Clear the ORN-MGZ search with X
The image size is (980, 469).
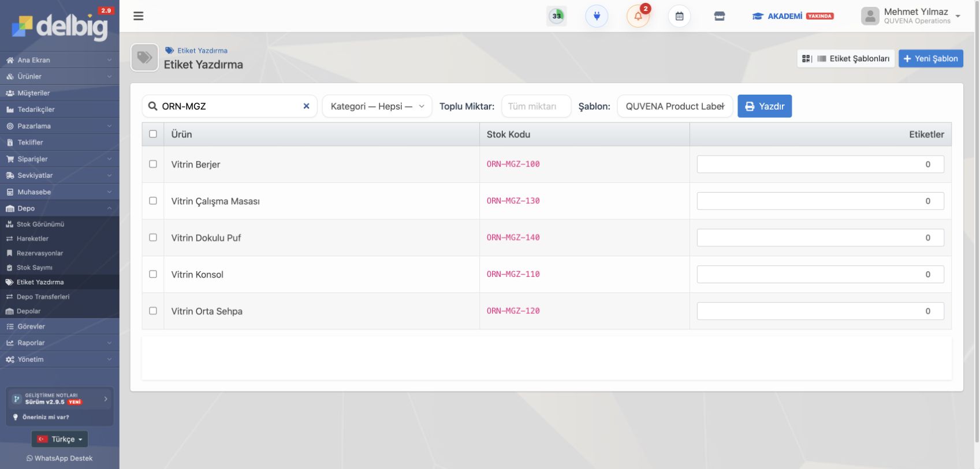[x=306, y=106]
